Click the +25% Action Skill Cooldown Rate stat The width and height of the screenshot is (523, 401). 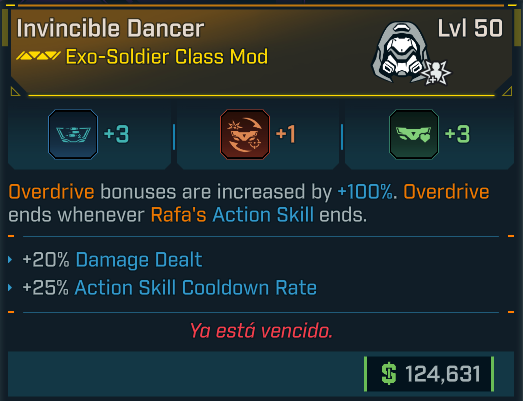(169, 288)
